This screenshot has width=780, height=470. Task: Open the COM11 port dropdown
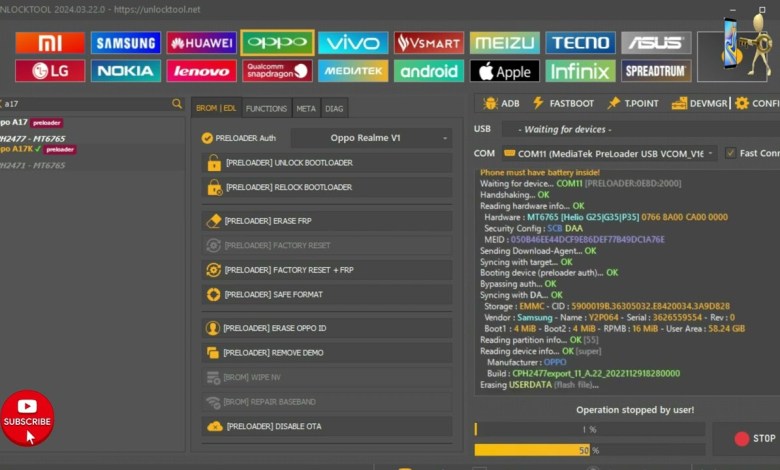[x=609, y=154]
